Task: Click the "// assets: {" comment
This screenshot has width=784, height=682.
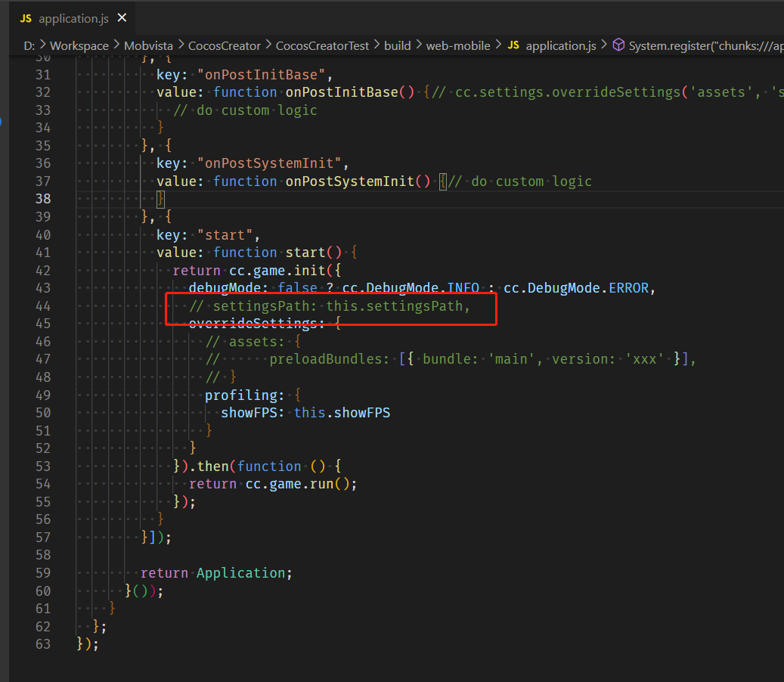Action: coord(253,342)
